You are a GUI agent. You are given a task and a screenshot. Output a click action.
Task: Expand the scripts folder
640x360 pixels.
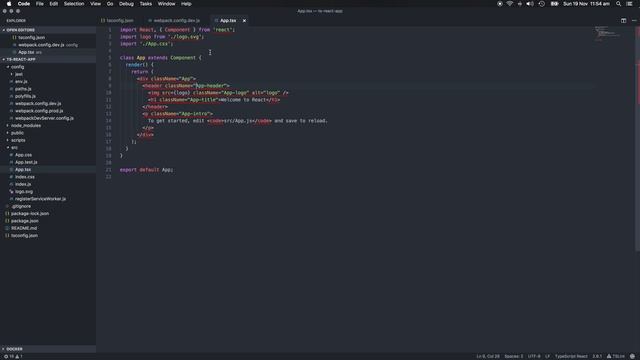48,140
